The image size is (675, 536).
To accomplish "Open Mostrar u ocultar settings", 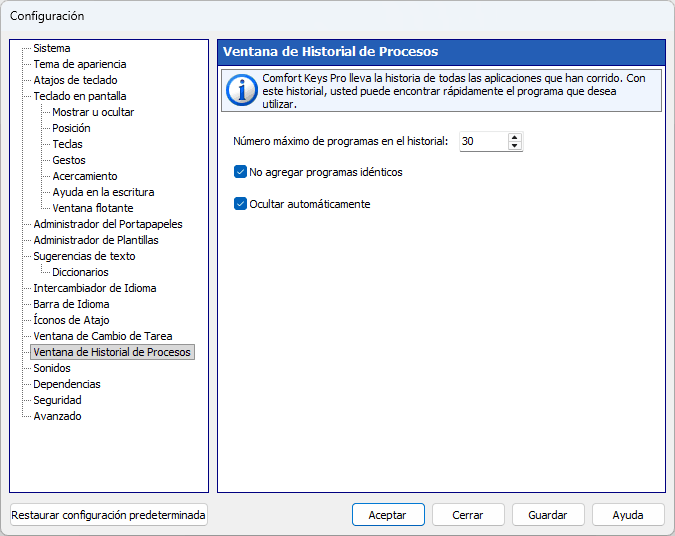I will point(93,112).
